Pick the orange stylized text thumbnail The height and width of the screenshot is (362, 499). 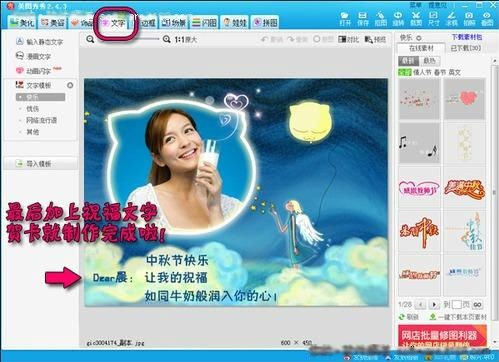tap(464, 188)
